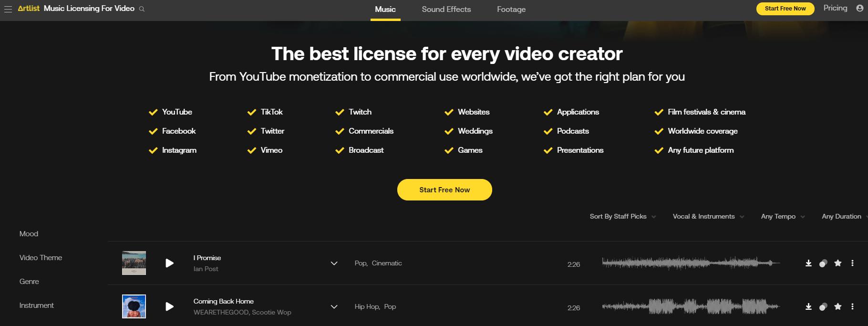The width and height of the screenshot is (868, 326).
Task: Open the user account icon
Action: (859, 8)
